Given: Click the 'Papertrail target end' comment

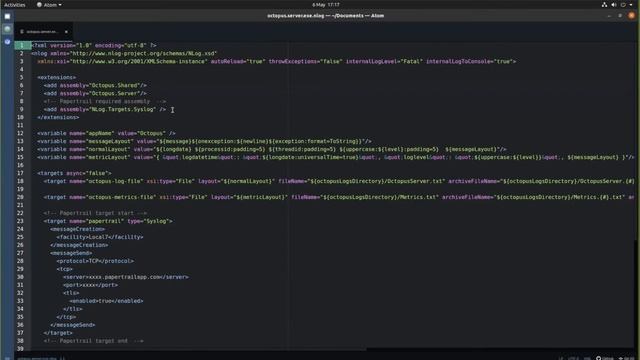Looking at the screenshot, I should [x=93, y=341].
